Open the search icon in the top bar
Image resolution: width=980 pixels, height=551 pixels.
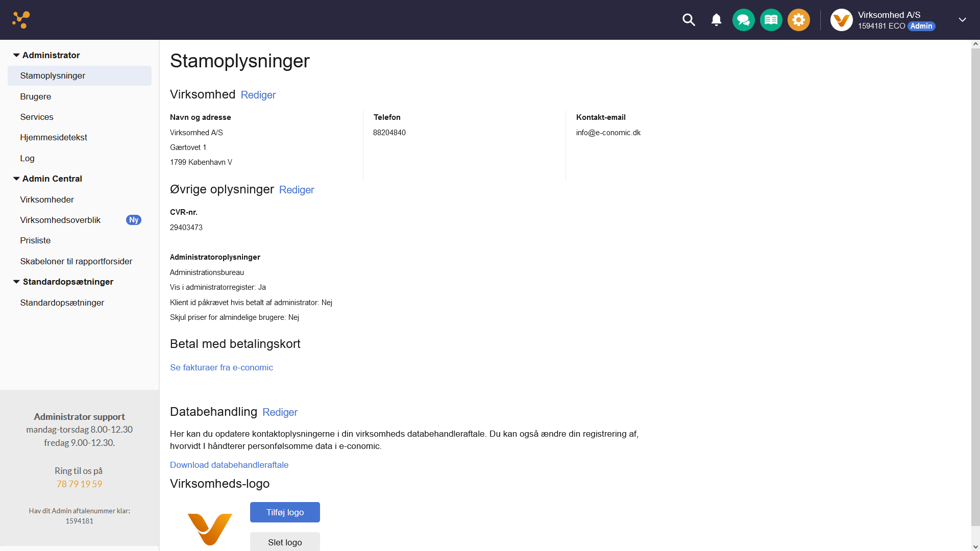[x=688, y=20]
